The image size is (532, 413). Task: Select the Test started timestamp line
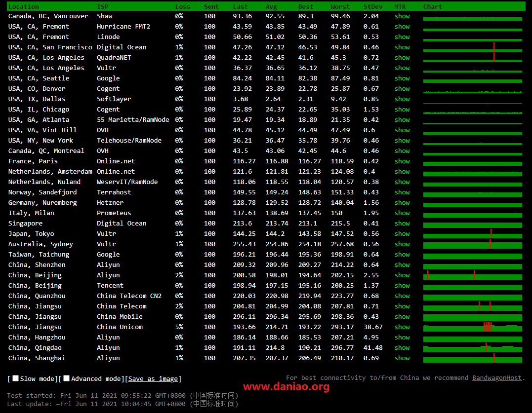(123, 395)
